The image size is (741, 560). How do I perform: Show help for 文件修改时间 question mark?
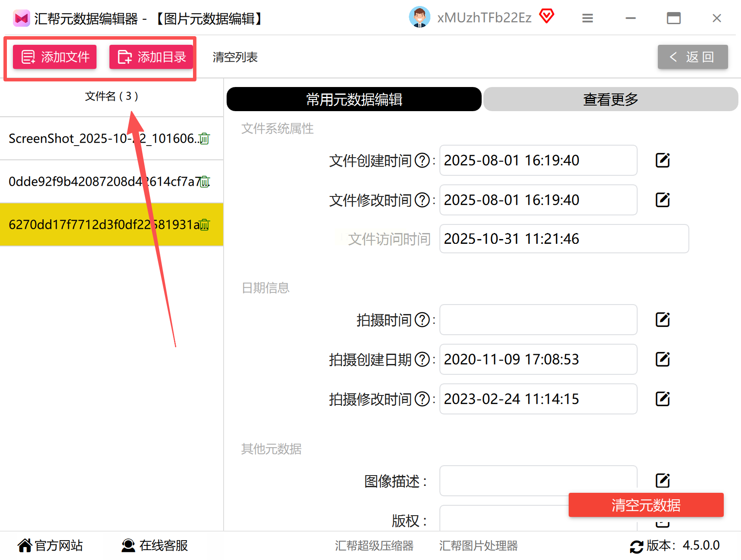[x=422, y=200]
